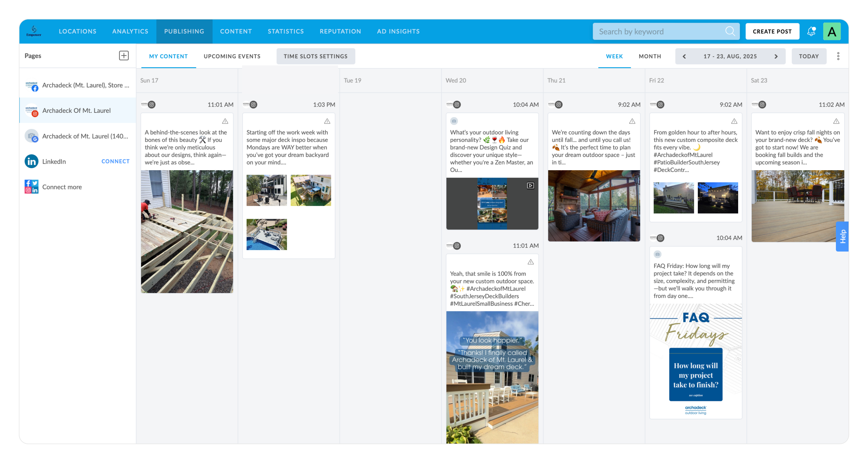Open the Ad Insights section
868x463 pixels.
tap(398, 31)
